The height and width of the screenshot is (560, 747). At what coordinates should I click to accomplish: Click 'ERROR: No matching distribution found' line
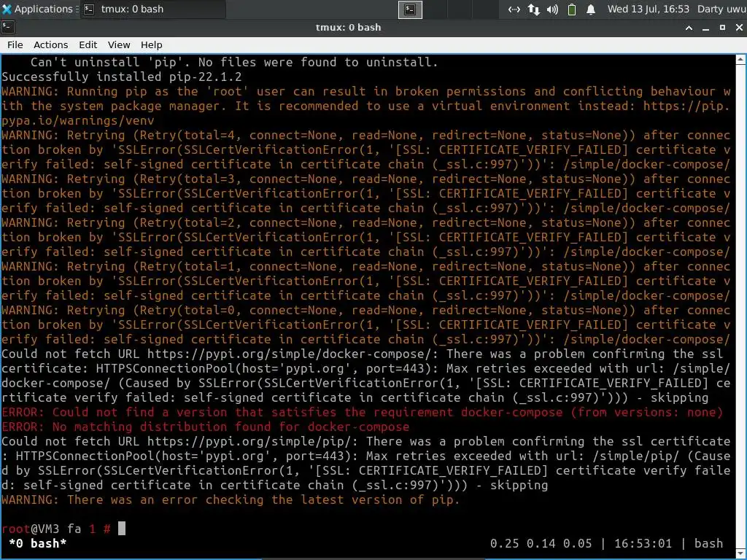tap(205, 427)
